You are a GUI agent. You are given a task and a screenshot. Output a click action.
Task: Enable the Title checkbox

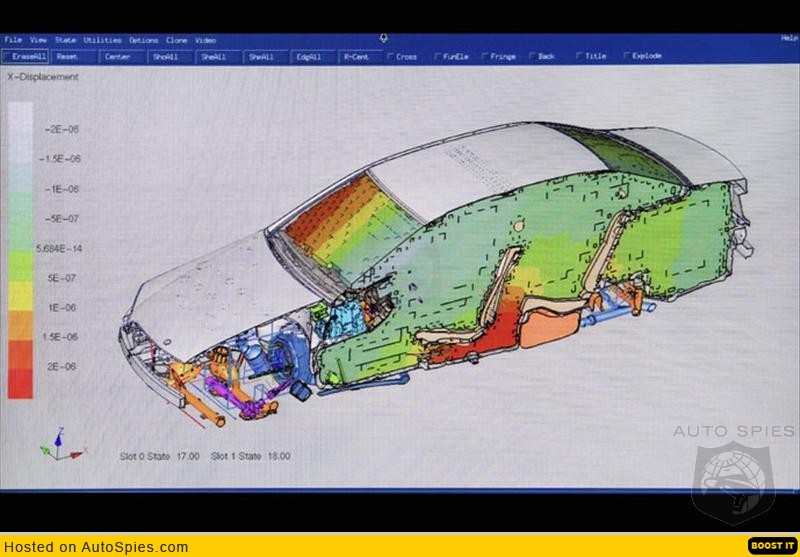[x=579, y=57]
